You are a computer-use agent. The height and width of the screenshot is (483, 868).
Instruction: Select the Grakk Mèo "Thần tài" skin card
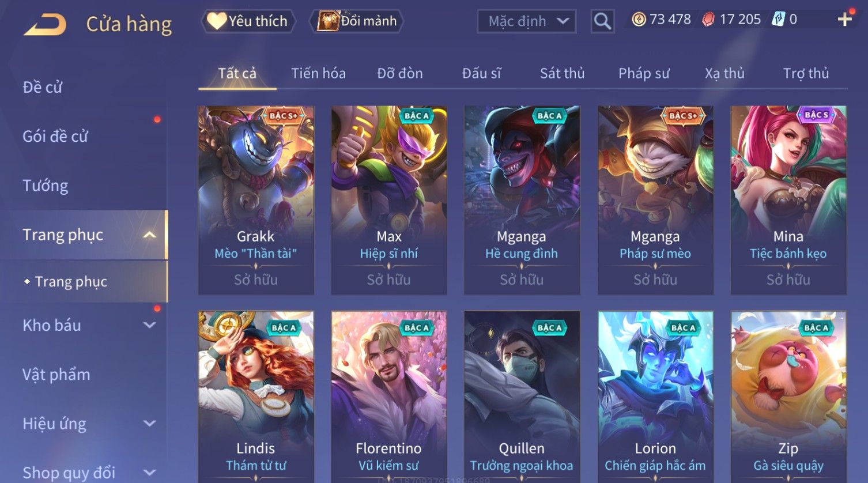pyautogui.click(x=256, y=200)
